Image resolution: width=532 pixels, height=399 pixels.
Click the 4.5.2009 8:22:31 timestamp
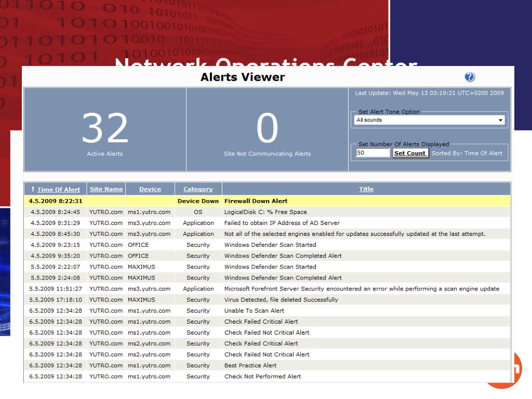(56, 201)
